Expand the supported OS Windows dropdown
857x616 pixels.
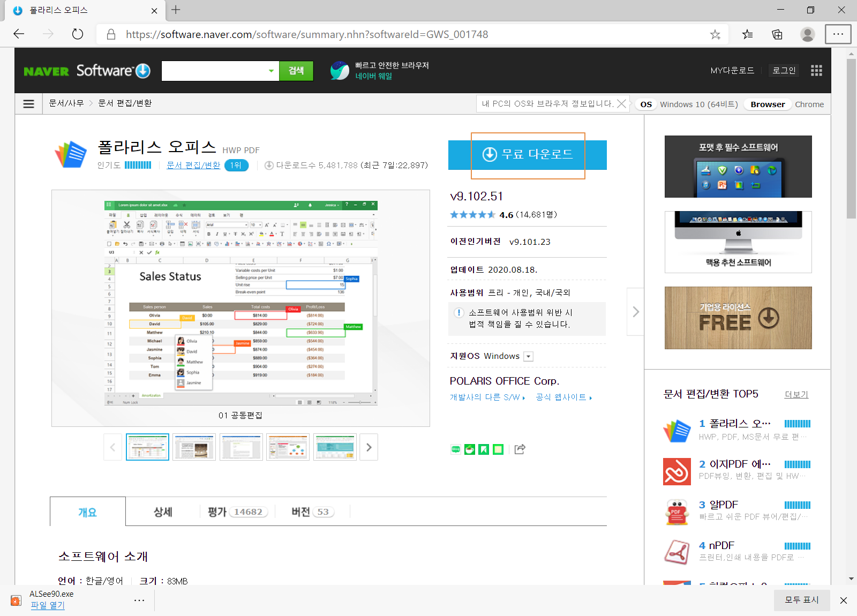click(x=528, y=356)
